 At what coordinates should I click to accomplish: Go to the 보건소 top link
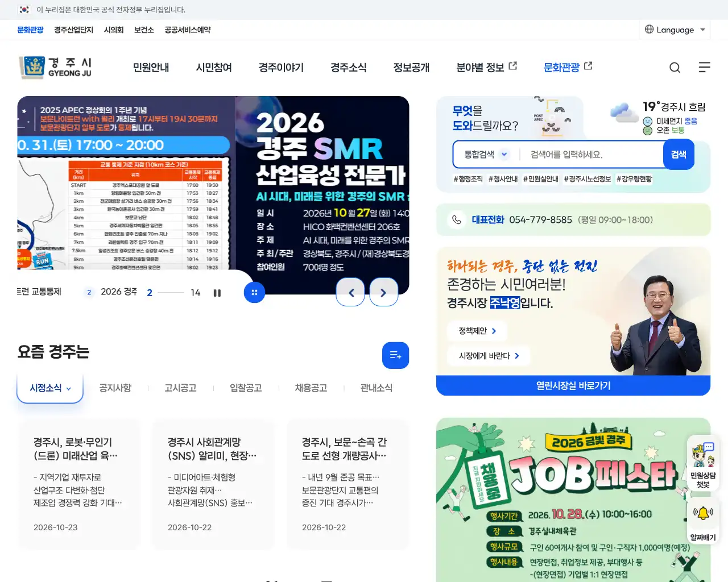pos(144,30)
